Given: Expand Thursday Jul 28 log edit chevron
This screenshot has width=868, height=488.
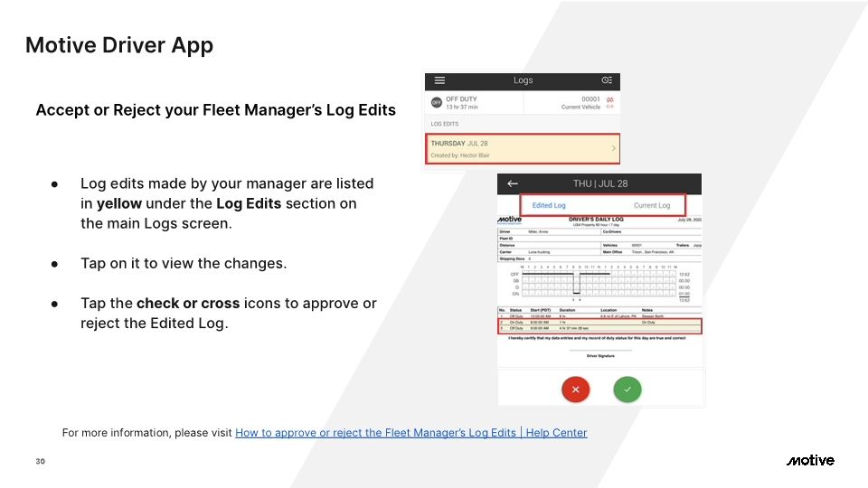Looking at the screenshot, I should 613,148.
